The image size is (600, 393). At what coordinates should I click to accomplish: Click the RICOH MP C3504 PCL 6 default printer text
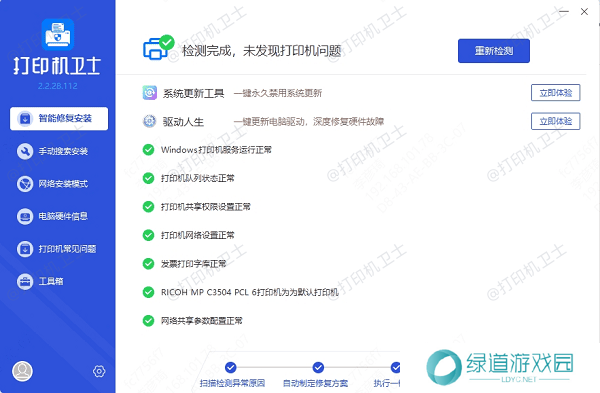(249, 292)
